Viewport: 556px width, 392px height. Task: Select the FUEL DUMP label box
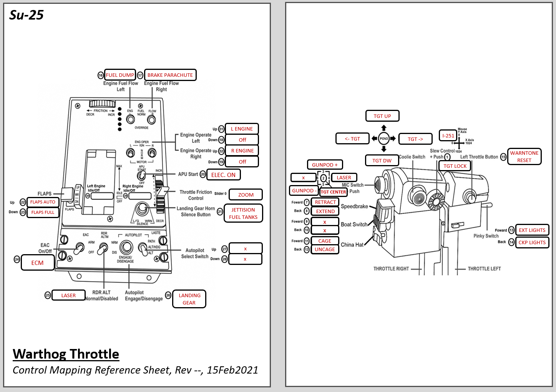click(120, 75)
